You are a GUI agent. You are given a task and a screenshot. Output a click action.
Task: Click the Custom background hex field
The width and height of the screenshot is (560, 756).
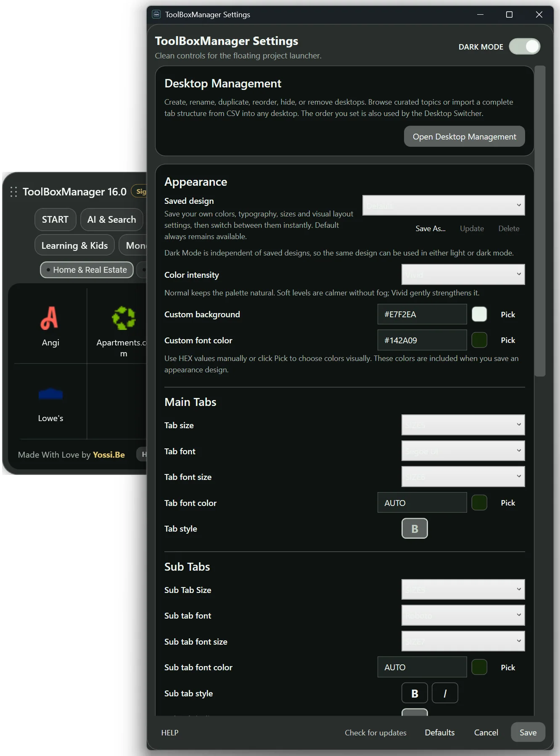click(422, 314)
